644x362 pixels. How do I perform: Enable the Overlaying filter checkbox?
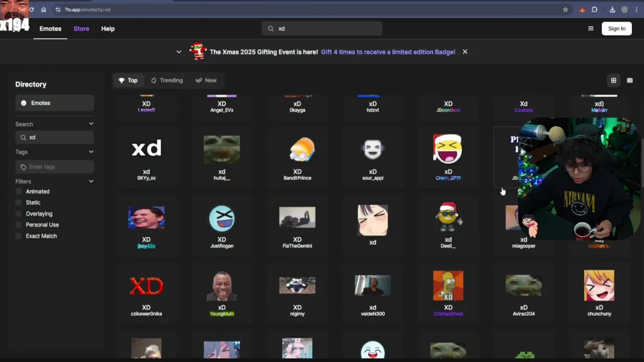tap(19, 214)
